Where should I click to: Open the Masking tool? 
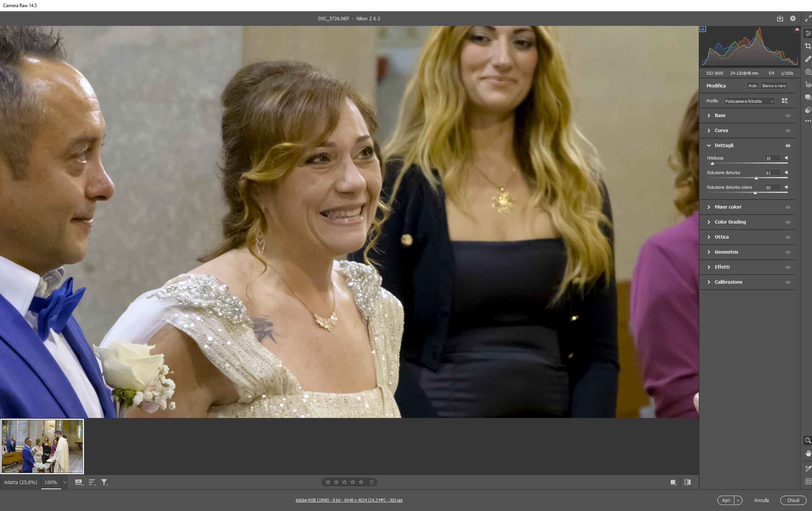808,72
